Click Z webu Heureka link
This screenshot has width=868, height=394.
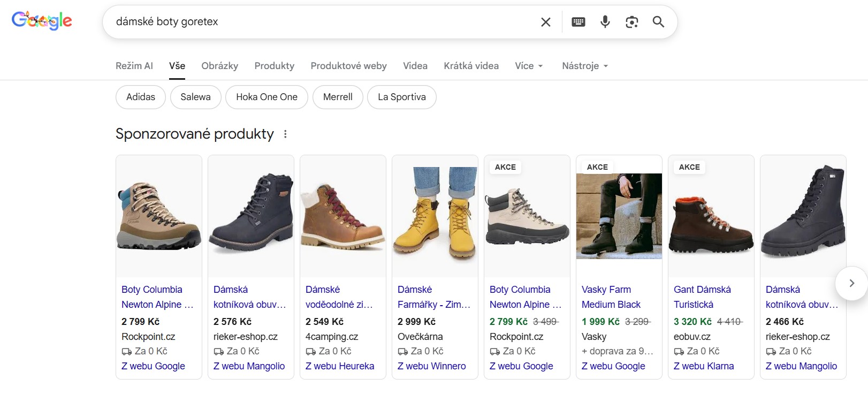340,366
